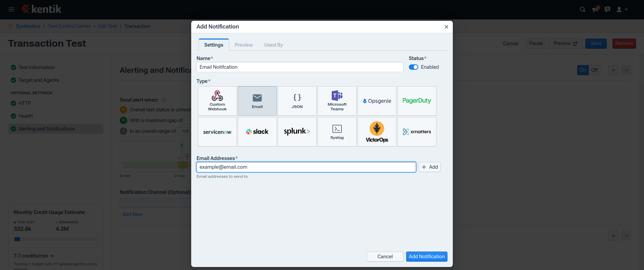
Task: Go to Synthetics breadcrumb
Action: pos(28,26)
